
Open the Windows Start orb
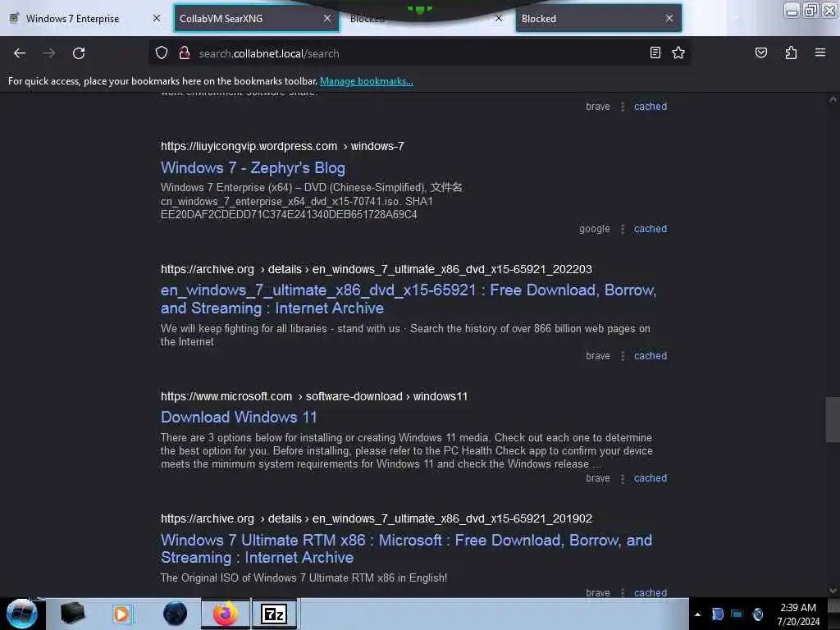(x=22, y=614)
